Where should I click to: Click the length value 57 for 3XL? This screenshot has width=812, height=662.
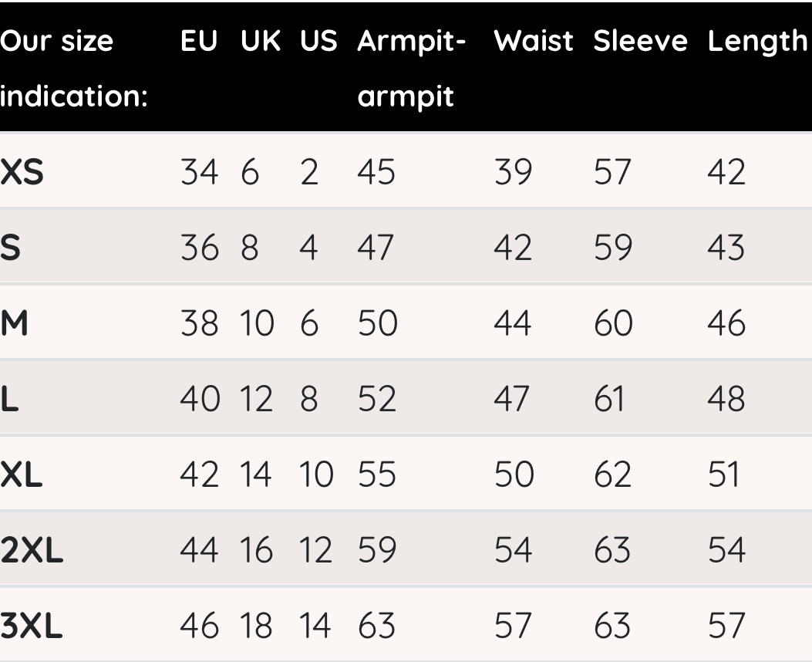coord(726,626)
